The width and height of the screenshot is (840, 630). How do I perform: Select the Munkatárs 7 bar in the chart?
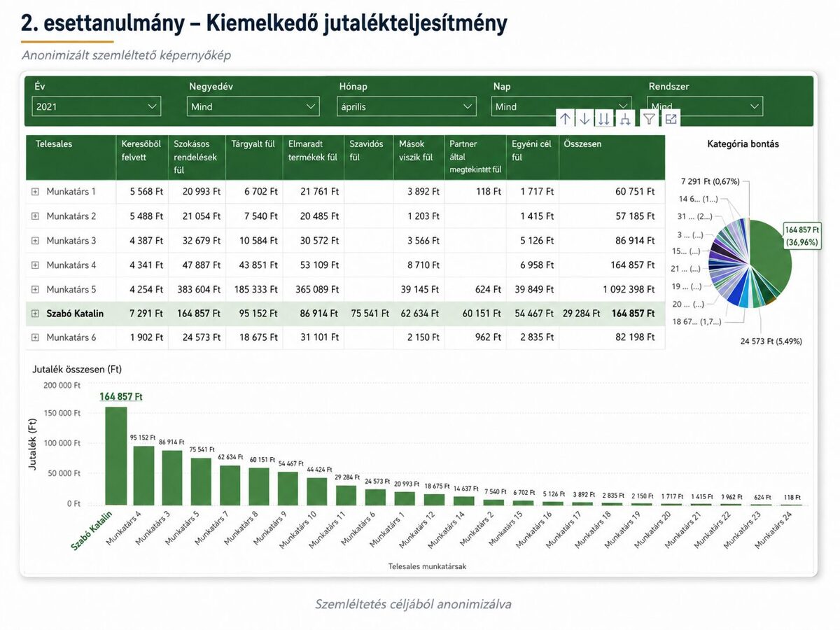(x=230, y=485)
